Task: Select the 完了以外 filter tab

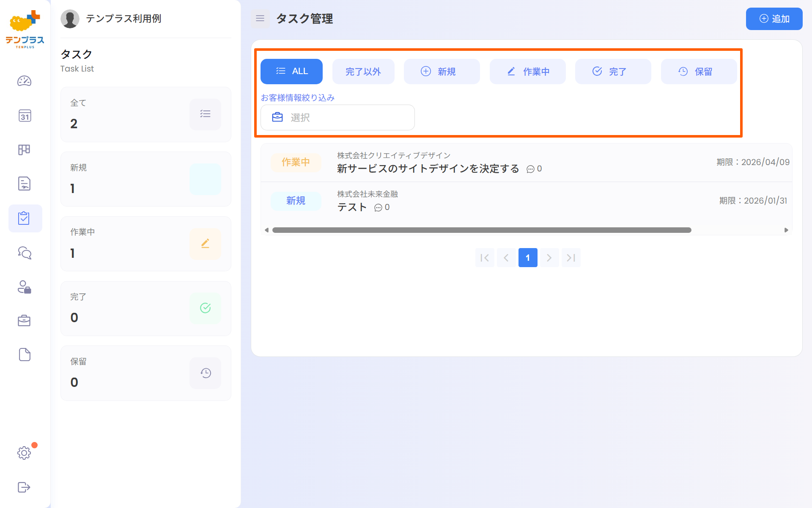Action: [x=363, y=71]
